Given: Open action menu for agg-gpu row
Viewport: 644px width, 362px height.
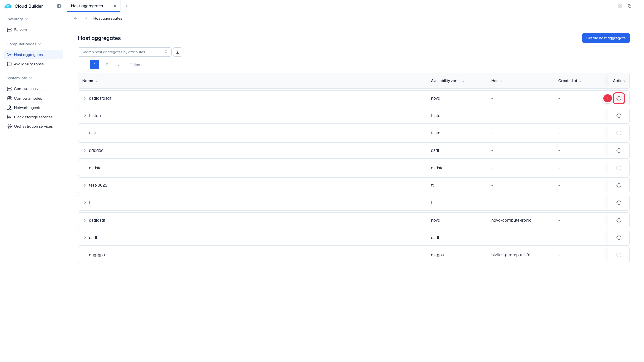Looking at the screenshot, I should point(619,255).
